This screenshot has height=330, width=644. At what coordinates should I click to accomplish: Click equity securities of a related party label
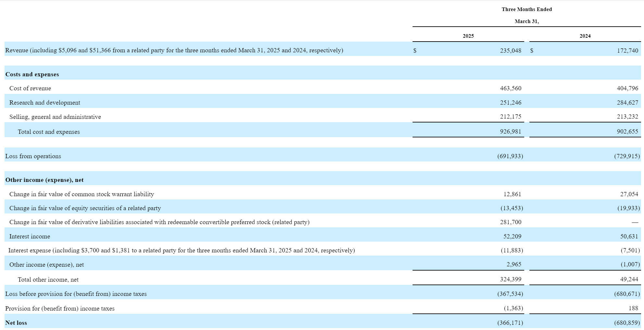tap(85, 208)
